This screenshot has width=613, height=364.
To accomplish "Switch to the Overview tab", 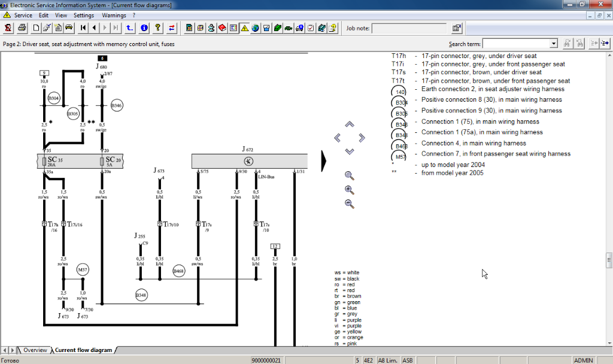I will [35, 350].
